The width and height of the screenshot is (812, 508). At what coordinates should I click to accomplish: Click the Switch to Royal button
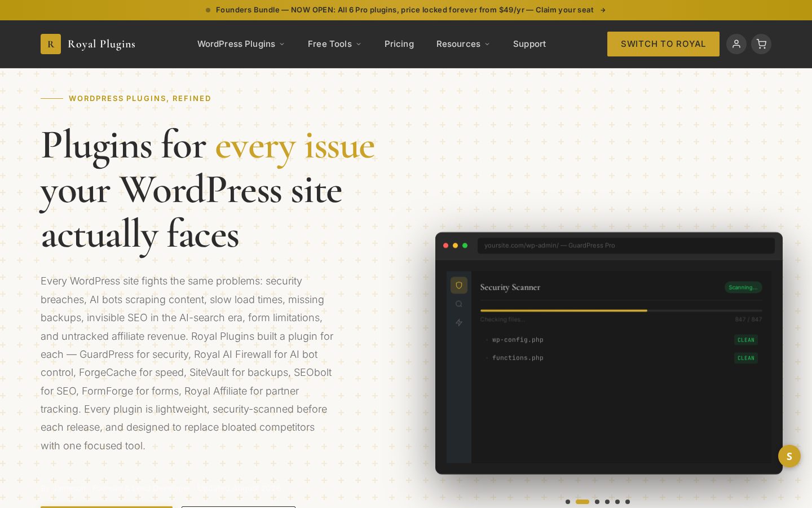pyautogui.click(x=663, y=44)
